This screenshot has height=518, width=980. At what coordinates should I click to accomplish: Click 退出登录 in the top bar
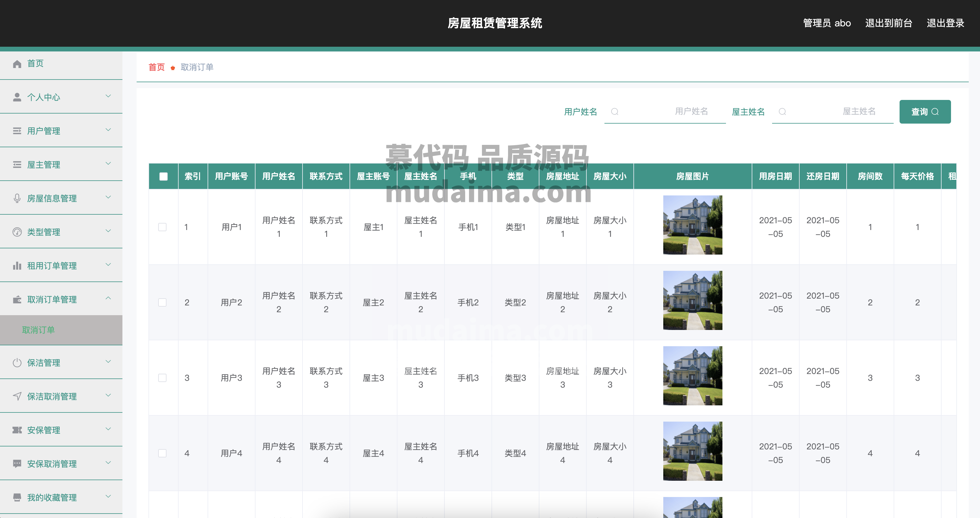(x=945, y=23)
